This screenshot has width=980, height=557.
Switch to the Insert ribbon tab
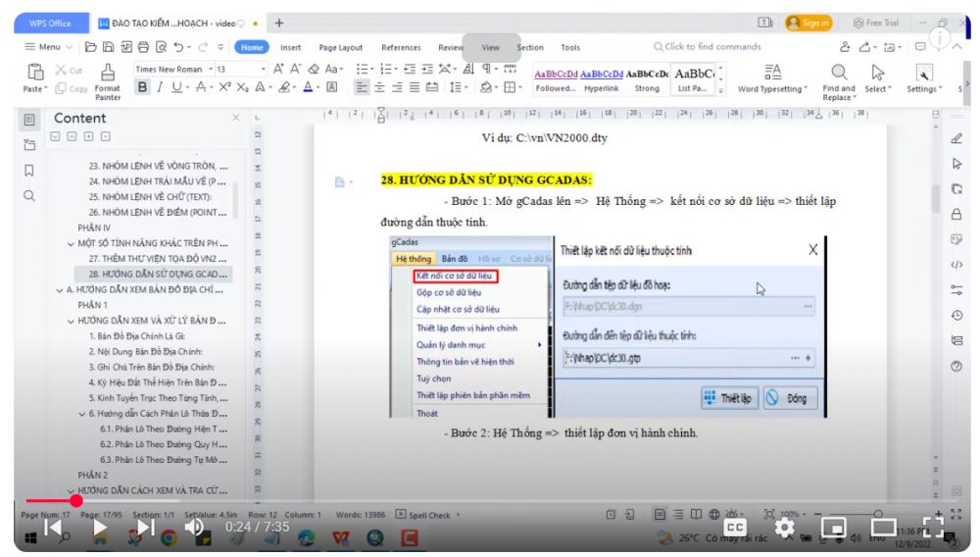click(x=290, y=47)
